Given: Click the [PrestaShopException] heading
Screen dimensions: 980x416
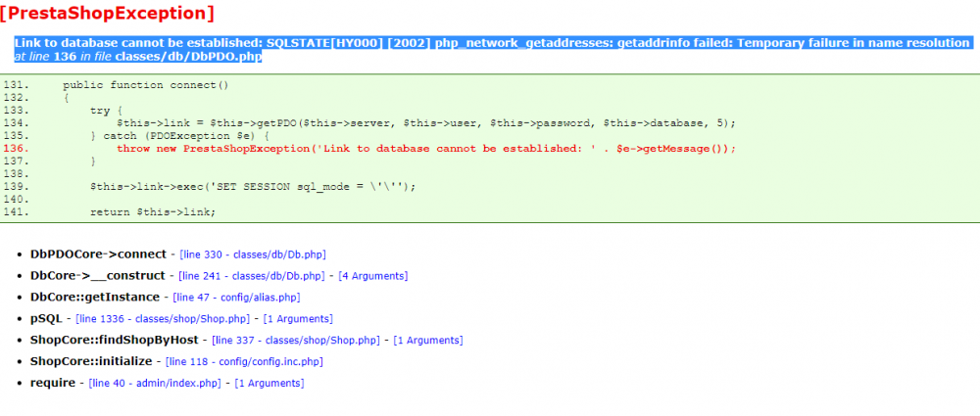Looking at the screenshot, I should click(107, 13).
